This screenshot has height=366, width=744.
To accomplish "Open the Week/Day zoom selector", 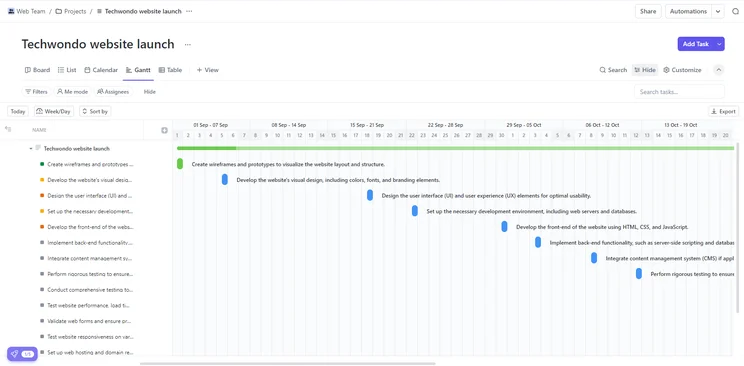I will [54, 112].
